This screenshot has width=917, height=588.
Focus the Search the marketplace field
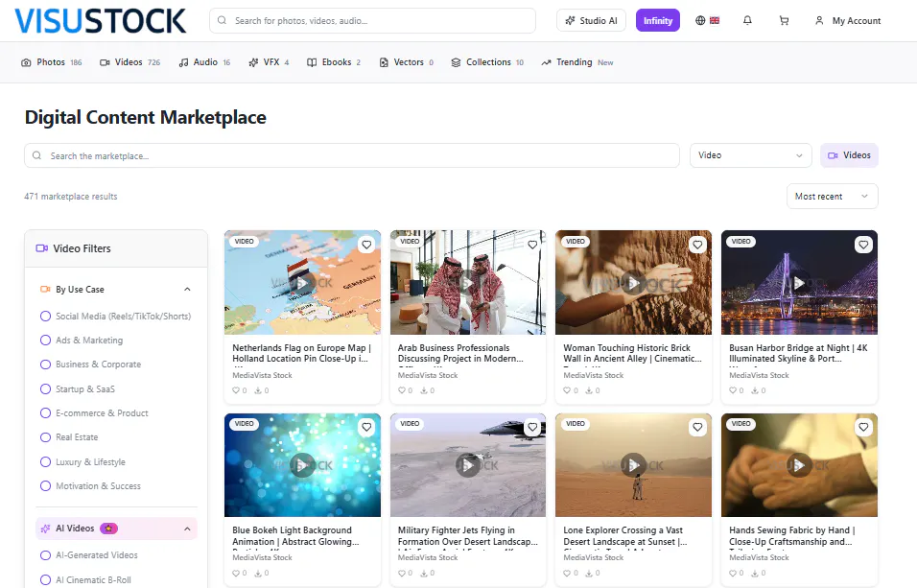point(351,155)
